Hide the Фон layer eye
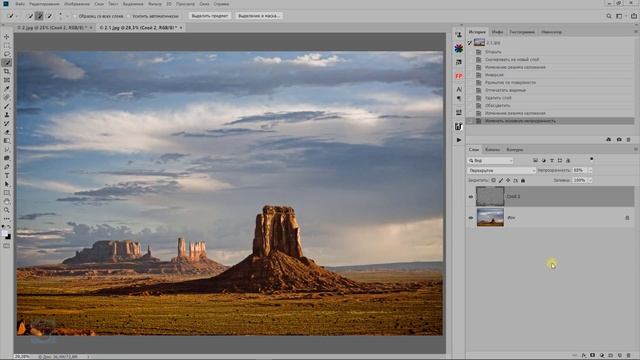 pyautogui.click(x=471, y=218)
